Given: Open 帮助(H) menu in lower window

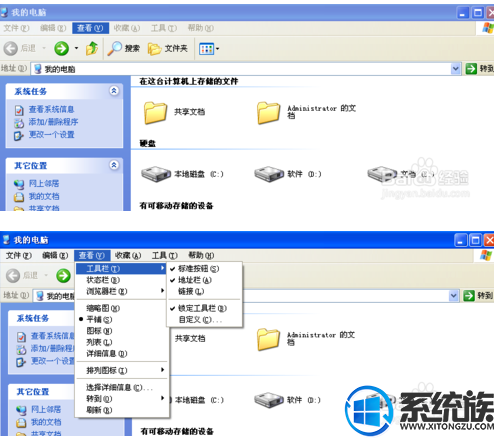Looking at the screenshot, I should pyautogui.click(x=201, y=256).
